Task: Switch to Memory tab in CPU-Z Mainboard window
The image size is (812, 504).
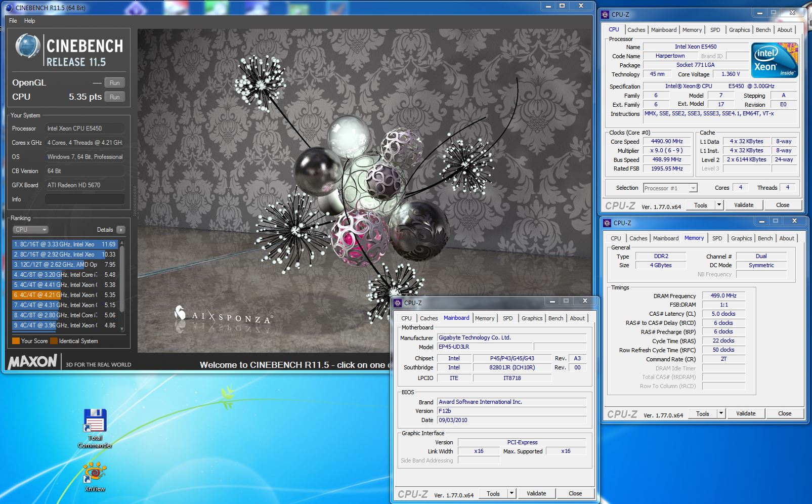Action: pyautogui.click(x=485, y=318)
